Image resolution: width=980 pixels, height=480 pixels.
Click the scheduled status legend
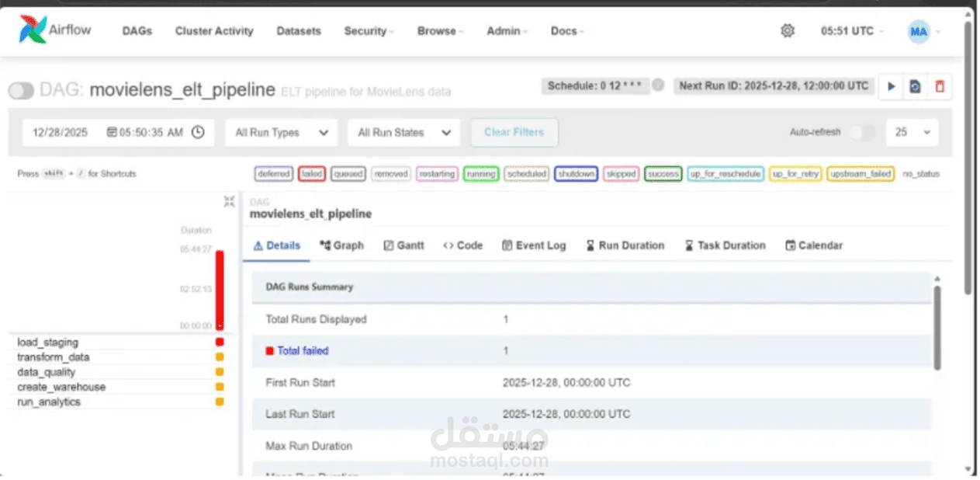[x=527, y=174]
